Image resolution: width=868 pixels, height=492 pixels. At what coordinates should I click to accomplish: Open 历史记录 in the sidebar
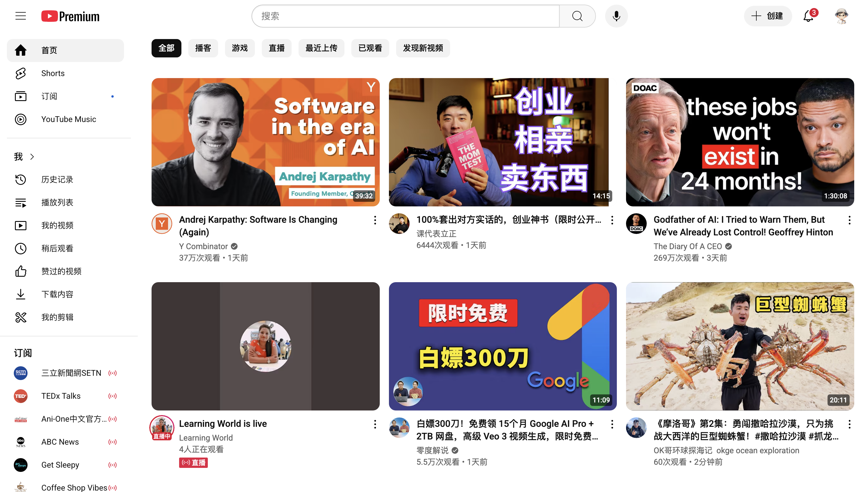(65, 179)
